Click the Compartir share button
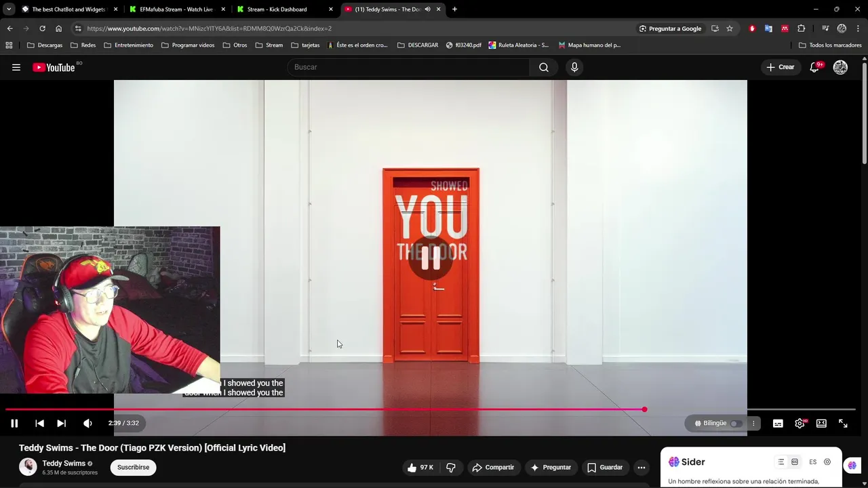868x488 pixels. (493, 468)
